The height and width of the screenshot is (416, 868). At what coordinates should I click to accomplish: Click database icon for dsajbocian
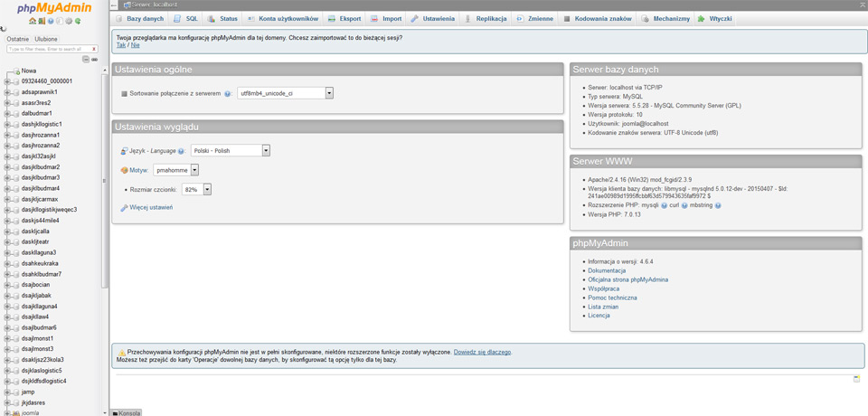point(15,285)
